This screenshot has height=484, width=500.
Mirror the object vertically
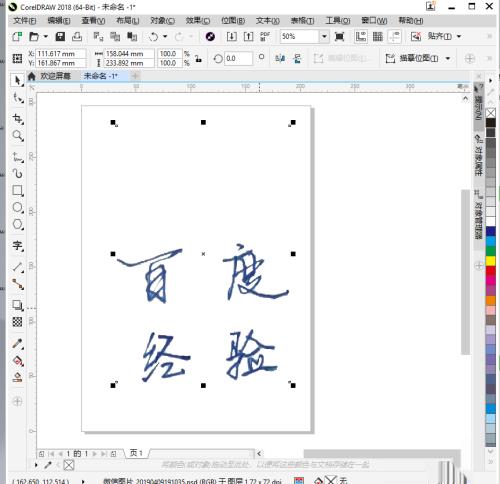(x=297, y=59)
